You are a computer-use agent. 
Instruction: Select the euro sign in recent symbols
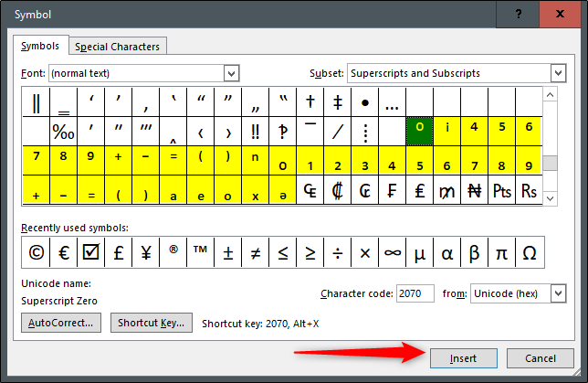coord(64,252)
